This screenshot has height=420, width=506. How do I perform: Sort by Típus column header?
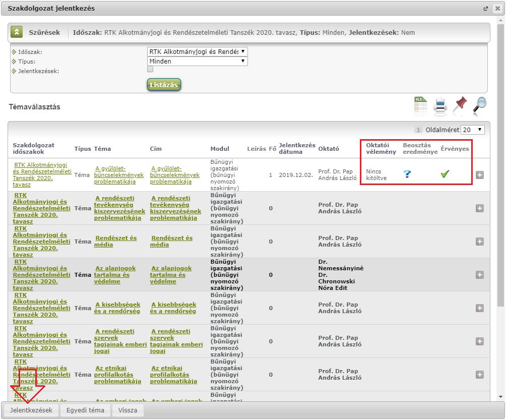(x=83, y=149)
